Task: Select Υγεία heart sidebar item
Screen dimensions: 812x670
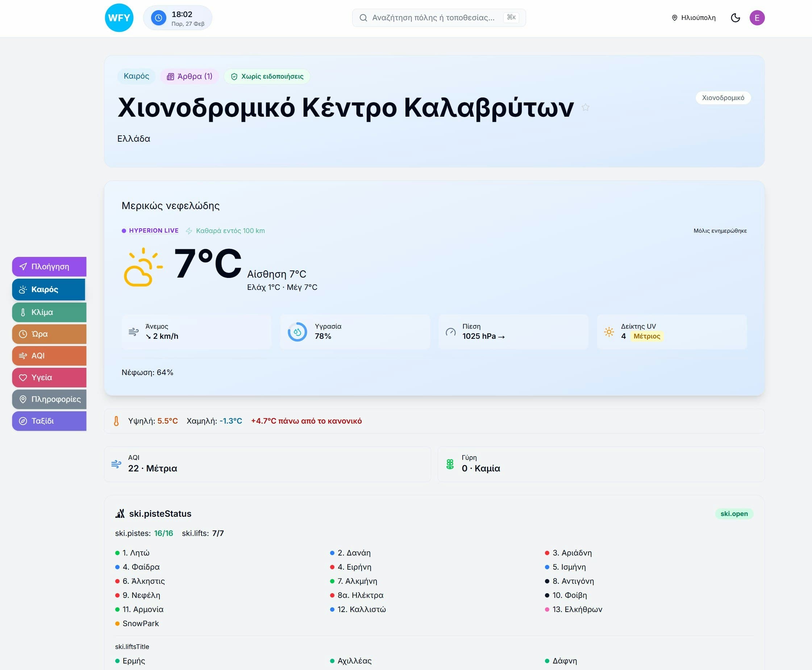Action: point(49,378)
